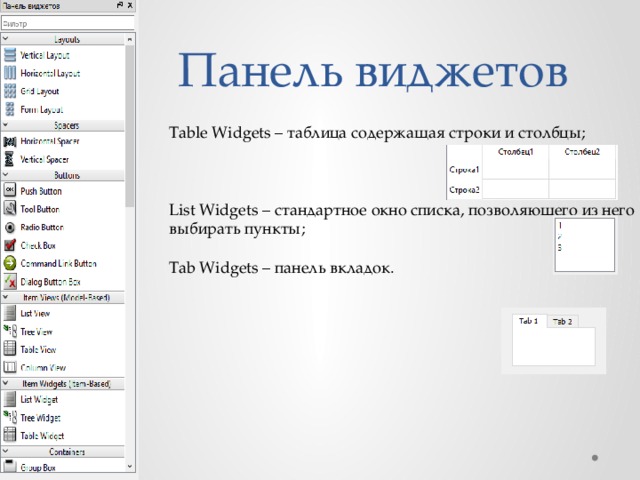
Task: Select the Tree Widget icon
Action: pyautogui.click(x=10, y=417)
